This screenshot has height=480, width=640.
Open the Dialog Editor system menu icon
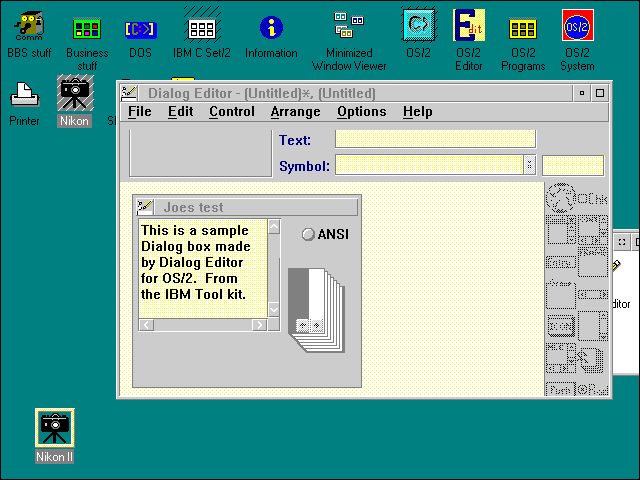pos(129,93)
